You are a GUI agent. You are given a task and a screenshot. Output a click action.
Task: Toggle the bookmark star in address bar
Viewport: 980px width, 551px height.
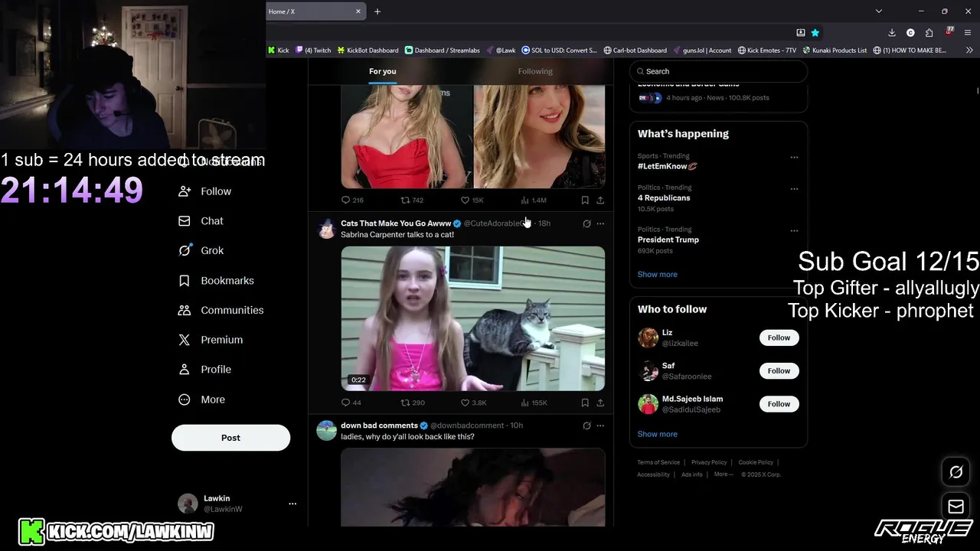click(x=815, y=33)
